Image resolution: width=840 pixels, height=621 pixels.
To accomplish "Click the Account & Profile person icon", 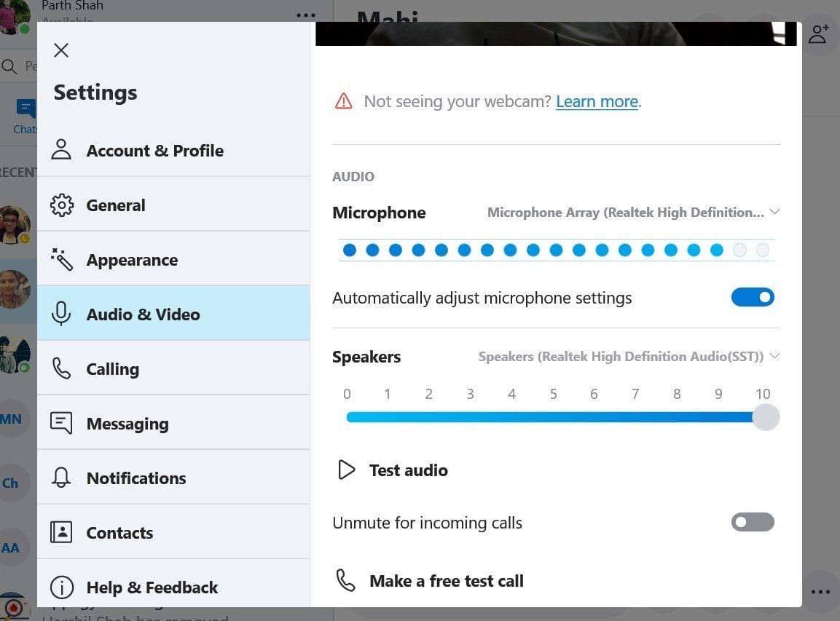I will [61, 149].
